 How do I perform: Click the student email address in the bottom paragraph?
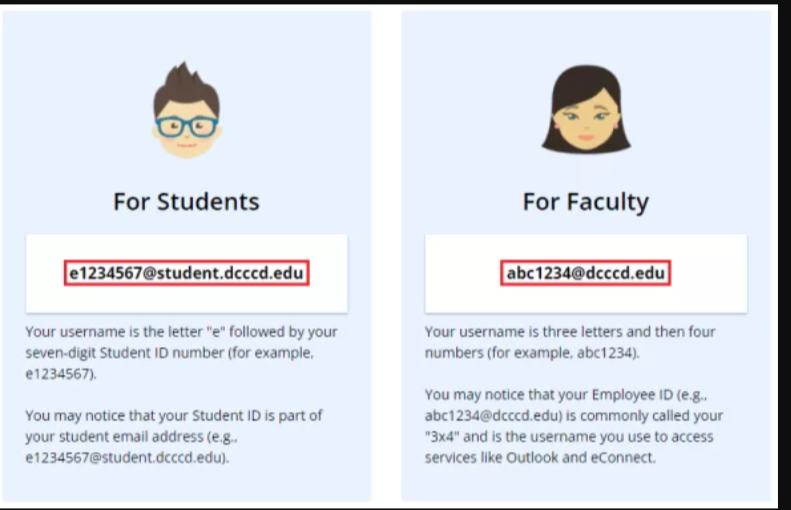pos(127,458)
